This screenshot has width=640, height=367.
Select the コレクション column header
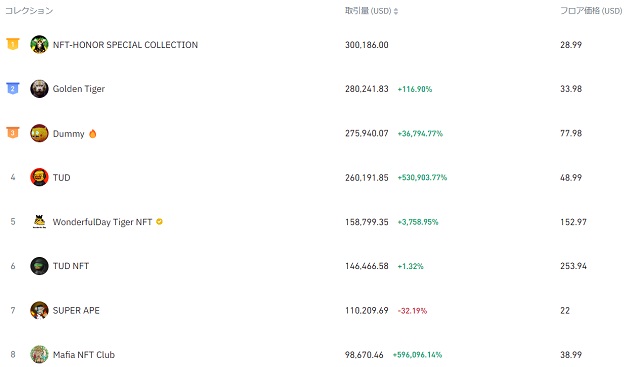point(29,11)
